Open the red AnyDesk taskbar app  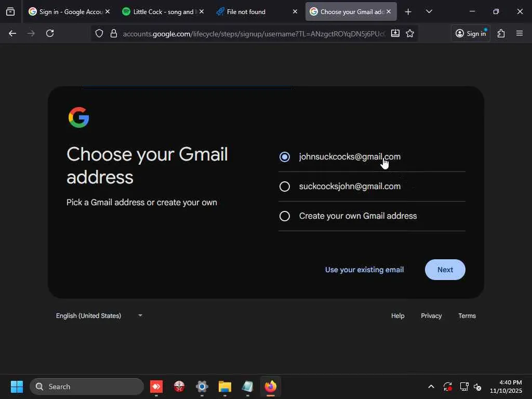tap(156, 387)
